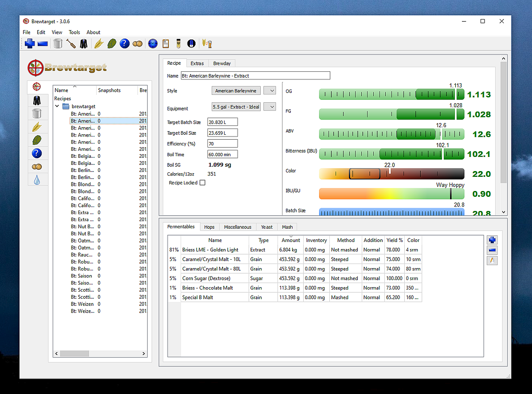The width and height of the screenshot is (532, 394).
Task: Select the Fermentables grain tab in sidebar
Action: tap(37, 127)
